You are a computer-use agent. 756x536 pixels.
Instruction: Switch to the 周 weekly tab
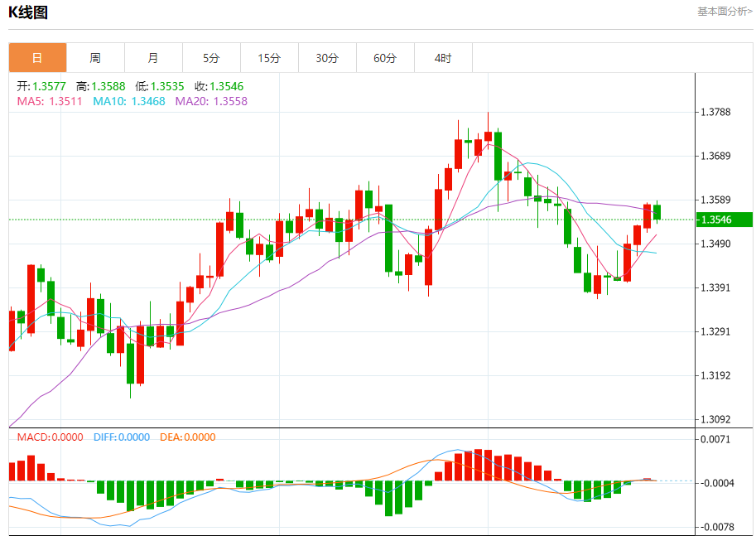tap(95, 58)
